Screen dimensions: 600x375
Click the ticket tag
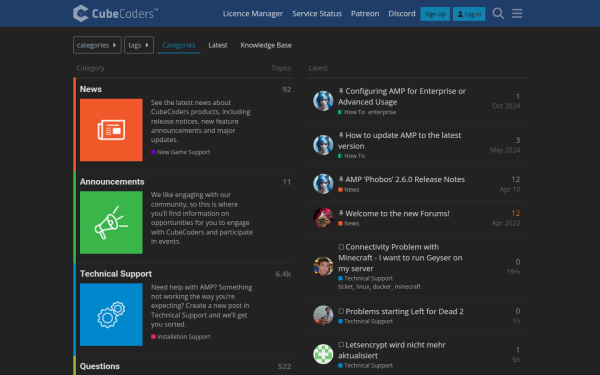pos(346,287)
